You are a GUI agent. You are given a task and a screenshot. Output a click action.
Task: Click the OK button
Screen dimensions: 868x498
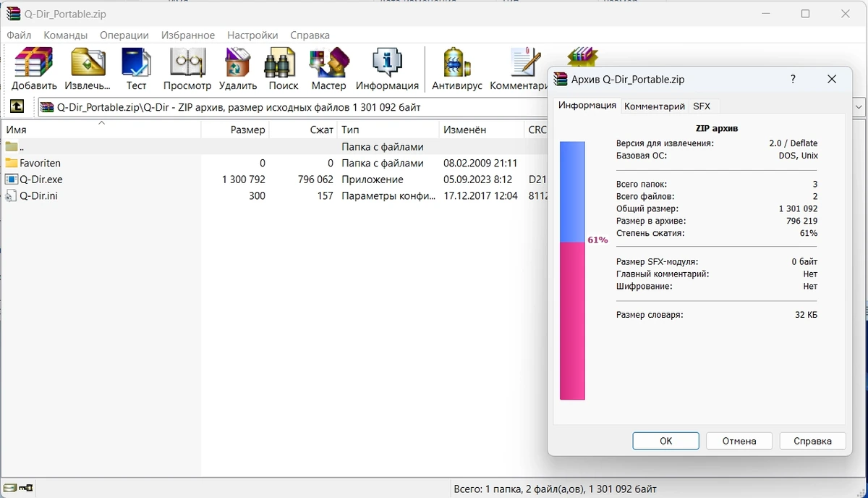(665, 441)
